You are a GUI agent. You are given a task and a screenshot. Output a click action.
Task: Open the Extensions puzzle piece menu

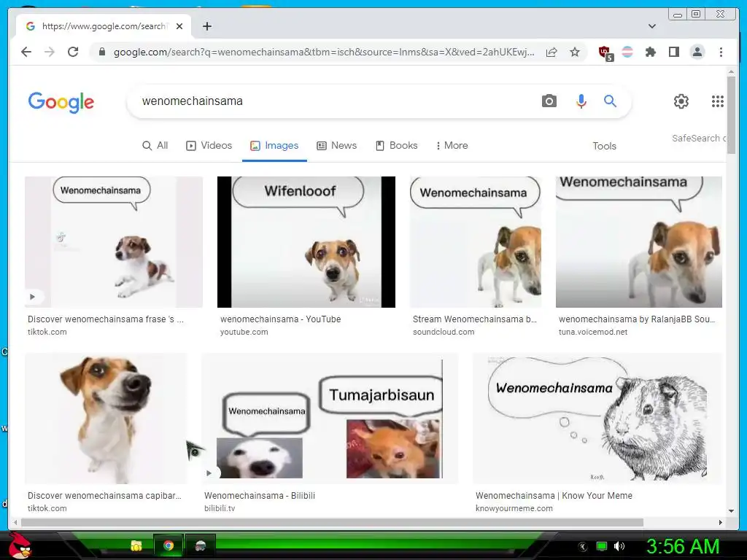[650, 52]
